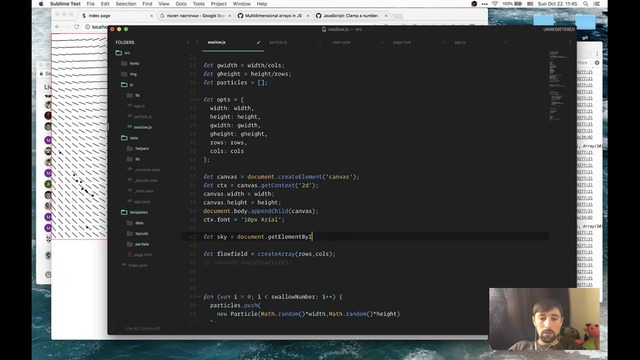Screen dimensions: 640x360
Task: Reload the browser page
Action: (x=77, y=27)
